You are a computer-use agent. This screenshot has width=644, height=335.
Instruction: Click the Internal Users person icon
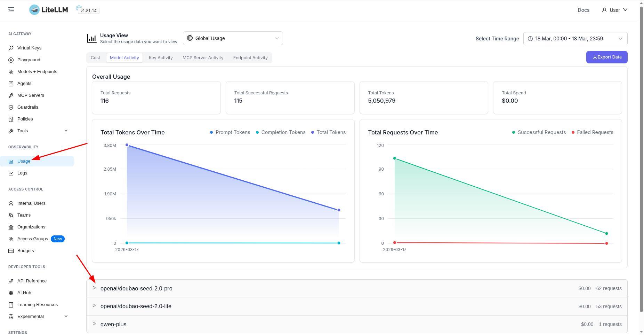click(x=11, y=203)
